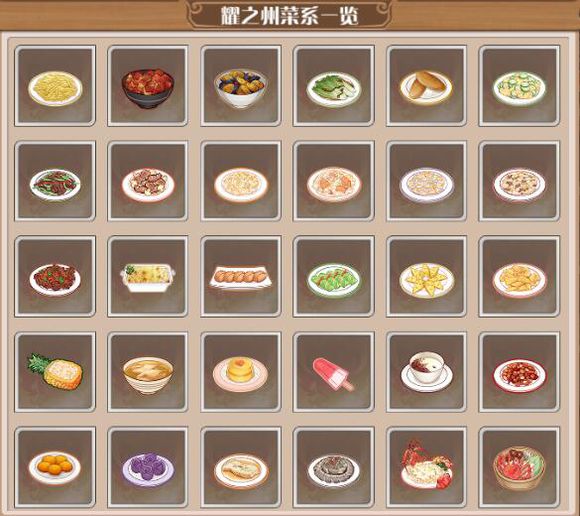The width and height of the screenshot is (580, 516).
Task: Open the stacked pancake dessert dish
Action: pyautogui.click(x=241, y=372)
